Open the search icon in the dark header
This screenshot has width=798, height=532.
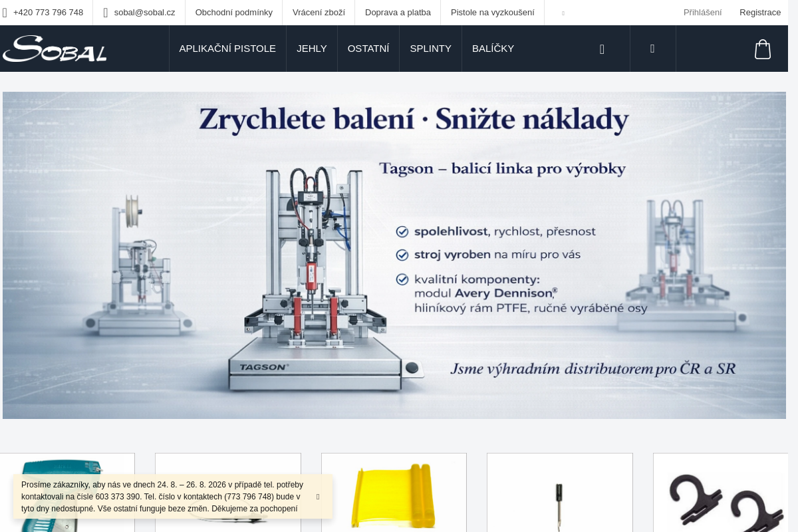[x=602, y=49]
